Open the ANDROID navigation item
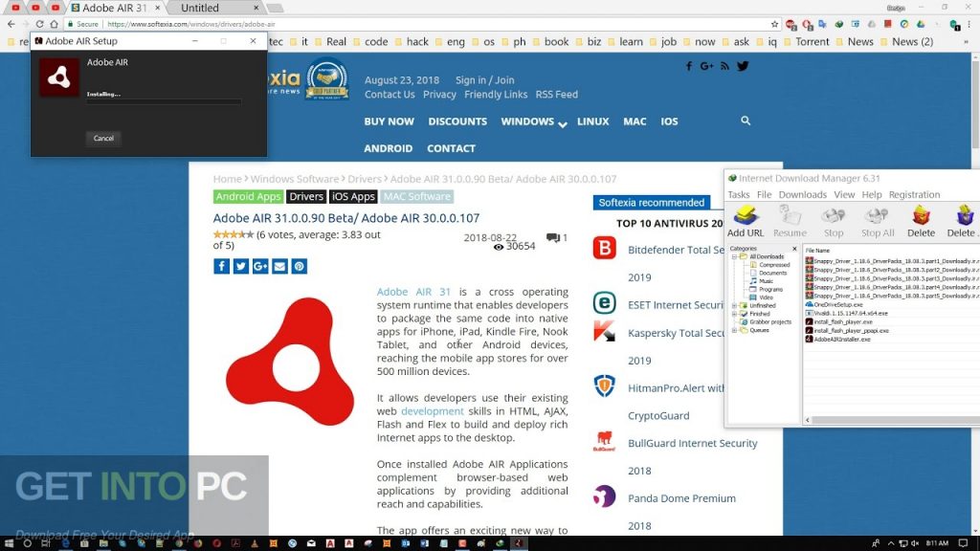The width and height of the screenshot is (980, 551). click(389, 148)
